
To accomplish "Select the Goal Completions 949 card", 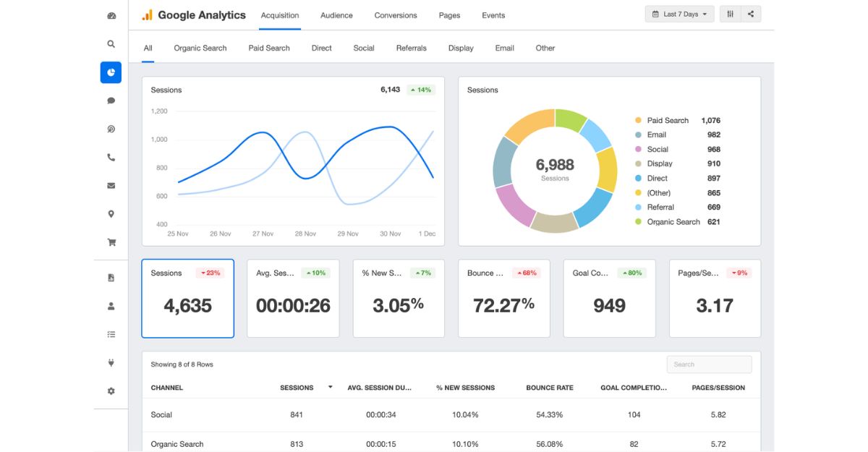I will 610,299.
